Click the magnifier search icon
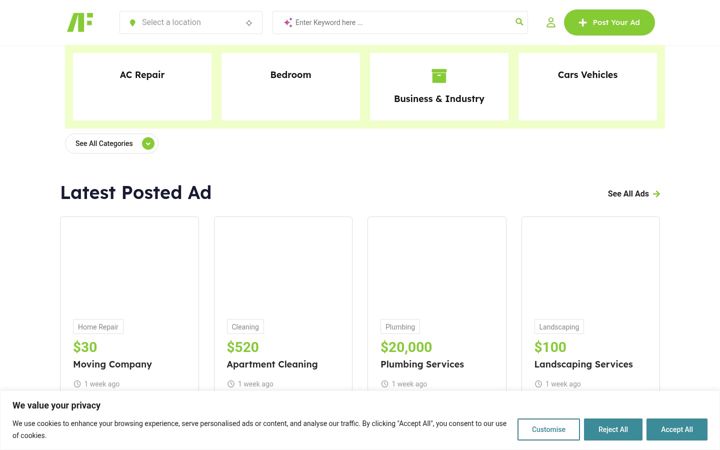The image size is (720, 450). (519, 22)
